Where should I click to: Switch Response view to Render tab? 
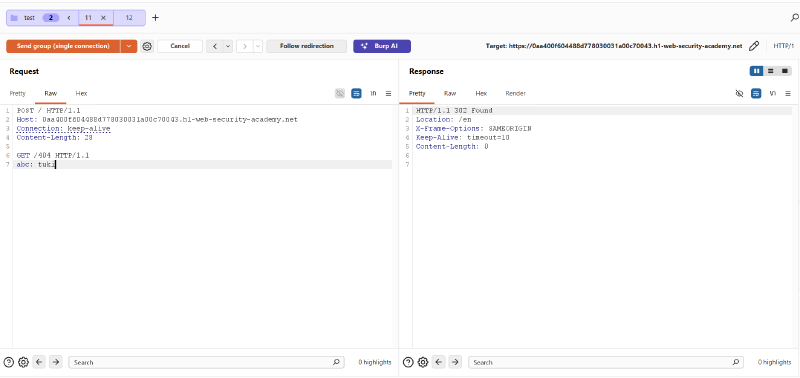tap(515, 94)
